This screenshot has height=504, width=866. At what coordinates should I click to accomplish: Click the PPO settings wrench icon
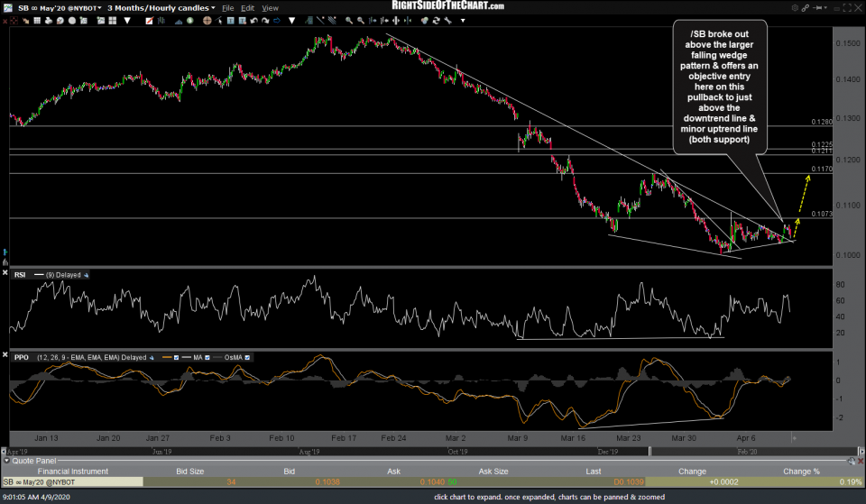[151, 357]
